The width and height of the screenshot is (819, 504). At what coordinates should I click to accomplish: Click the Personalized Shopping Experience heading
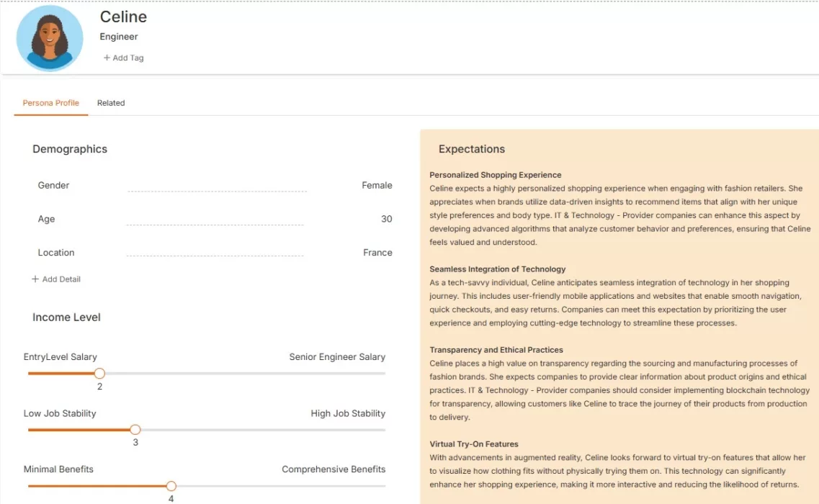(495, 175)
